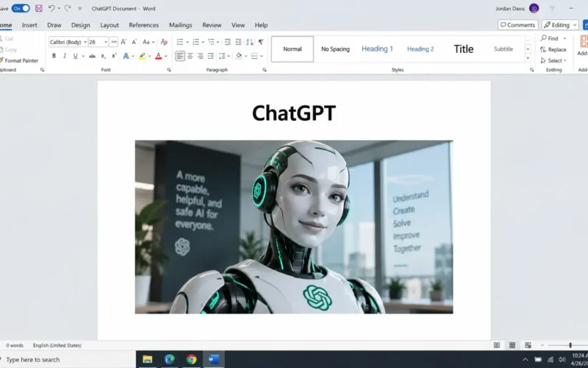The height and width of the screenshot is (368, 588).
Task: Clear all formatting icon
Action: pos(164,42)
